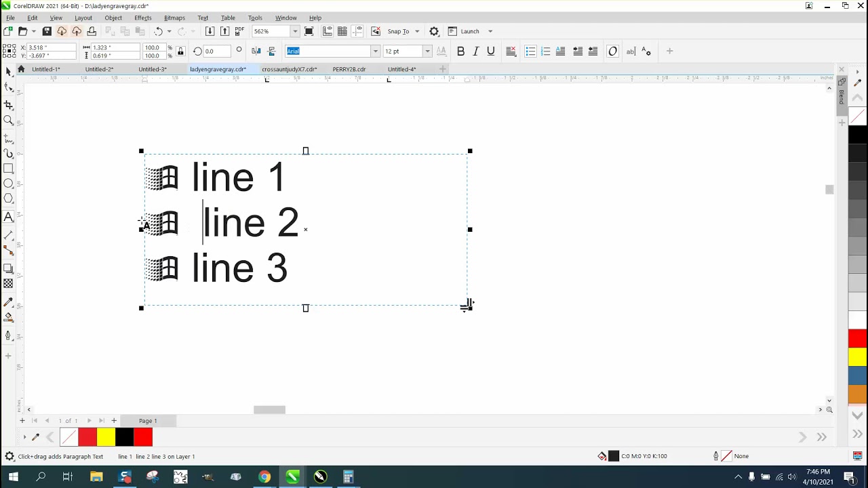Click the Import icon

pyautogui.click(x=210, y=31)
